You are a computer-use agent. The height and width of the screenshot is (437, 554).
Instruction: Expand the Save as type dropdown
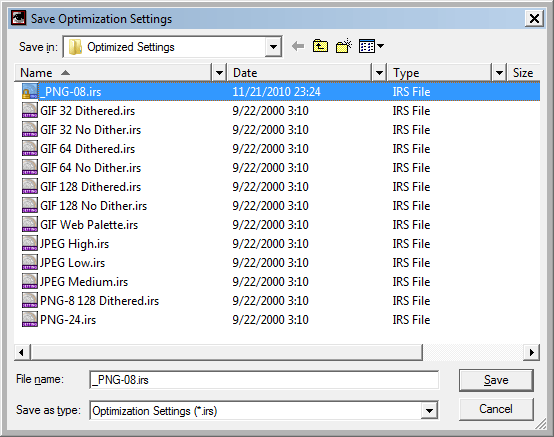tap(429, 411)
